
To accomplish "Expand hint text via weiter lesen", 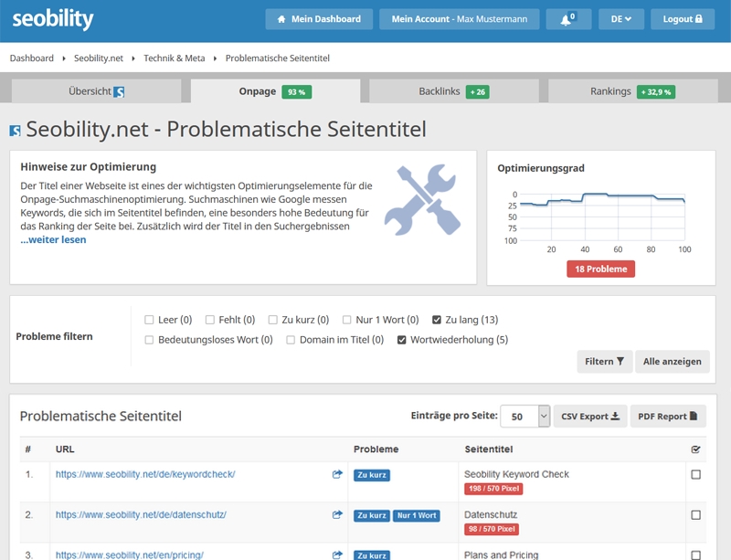I will (53, 240).
